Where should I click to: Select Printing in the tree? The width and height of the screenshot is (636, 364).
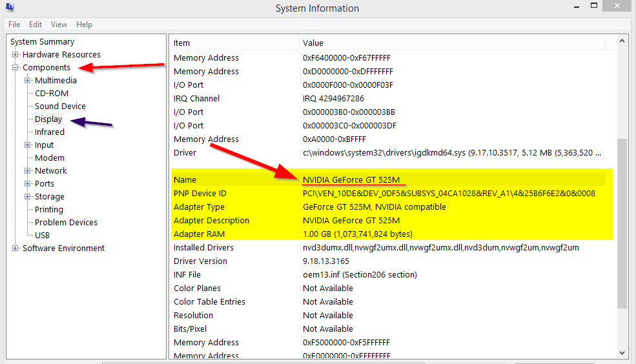(48, 210)
